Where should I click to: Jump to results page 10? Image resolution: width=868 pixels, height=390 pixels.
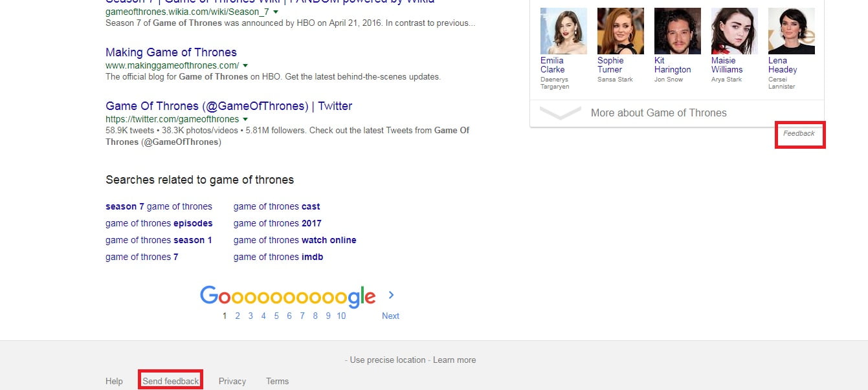click(341, 316)
